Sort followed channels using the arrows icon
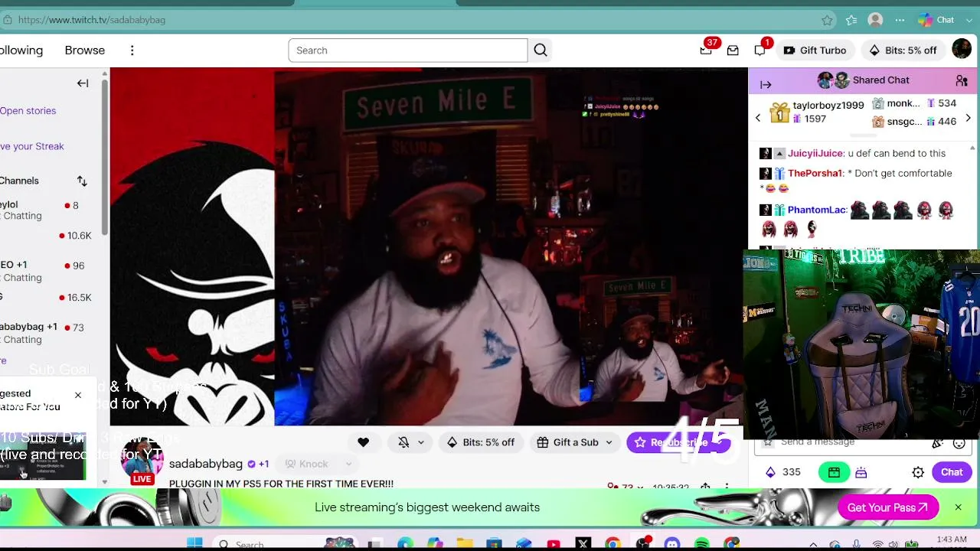Screen dimensions: 980x551 coord(82,181)
